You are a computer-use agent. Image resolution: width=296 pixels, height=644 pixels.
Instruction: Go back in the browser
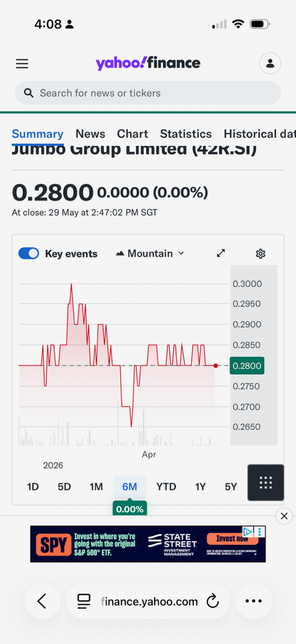coord(42,601)
